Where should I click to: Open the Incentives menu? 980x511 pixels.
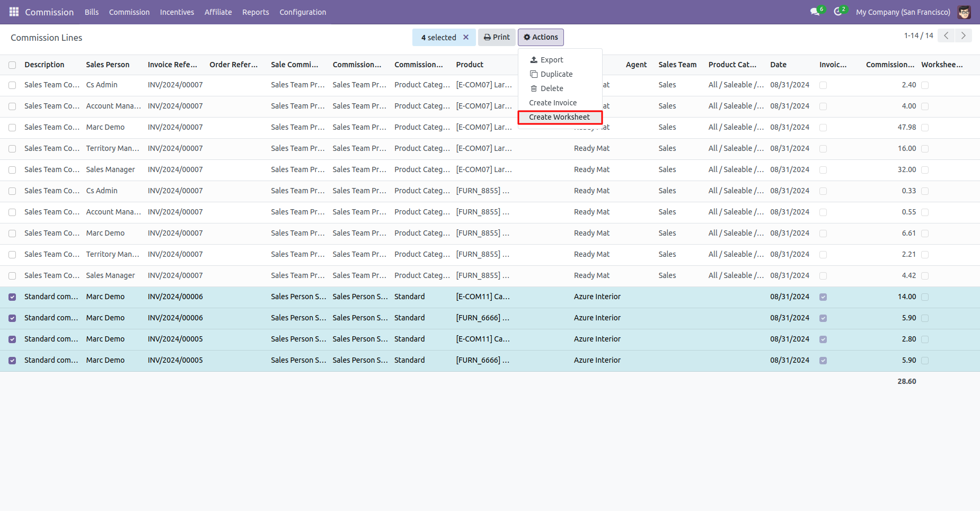pyautogui.click(x=177, y=12)
